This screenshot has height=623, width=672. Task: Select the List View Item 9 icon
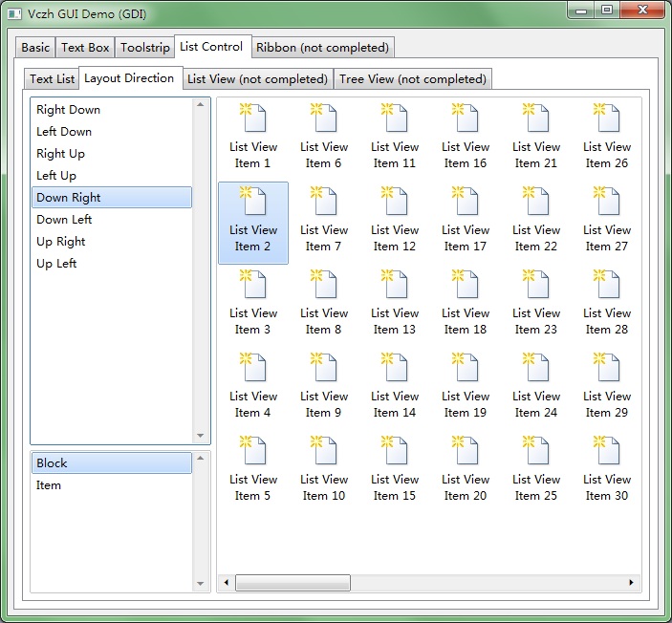[323, 367]
